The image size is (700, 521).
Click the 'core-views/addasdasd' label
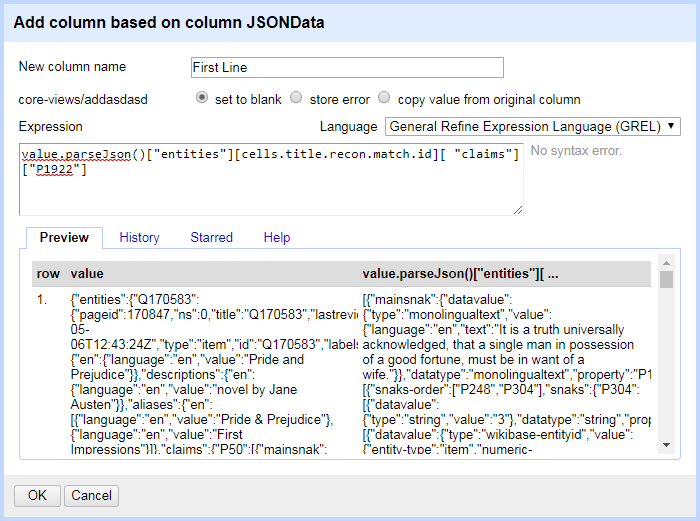pyautogui.click(x=83, y=100)
